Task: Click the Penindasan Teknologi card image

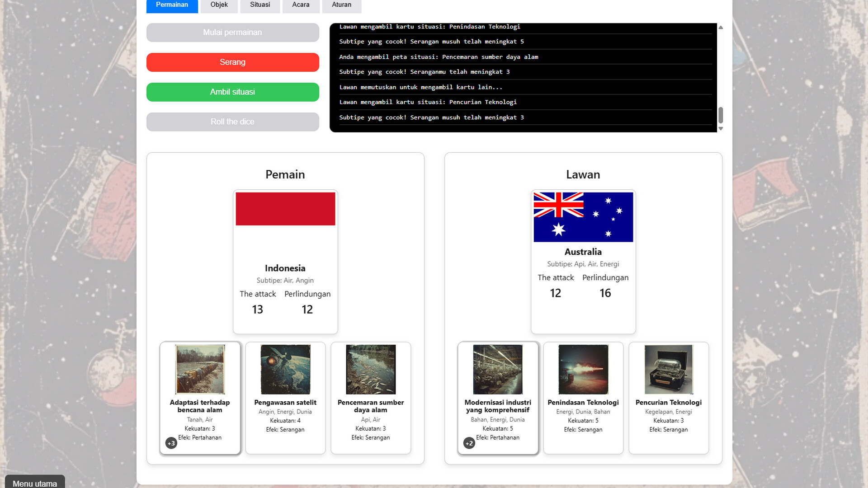Action: point(583,369)
